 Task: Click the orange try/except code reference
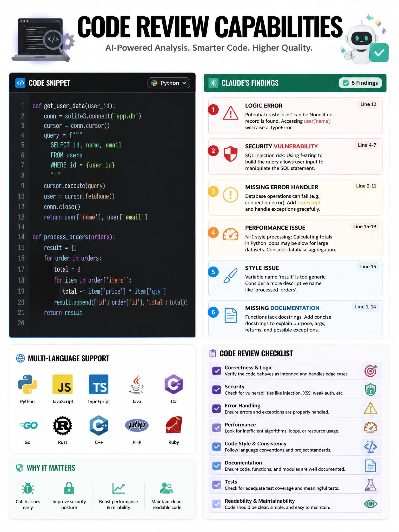click(309, 203)
